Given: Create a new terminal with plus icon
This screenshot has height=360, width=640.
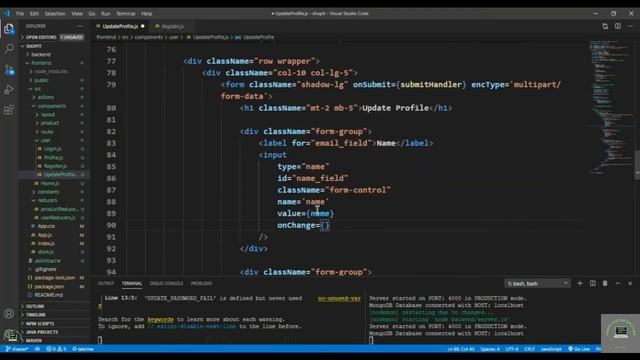Looking at the screenshot, I should (580, 283).
